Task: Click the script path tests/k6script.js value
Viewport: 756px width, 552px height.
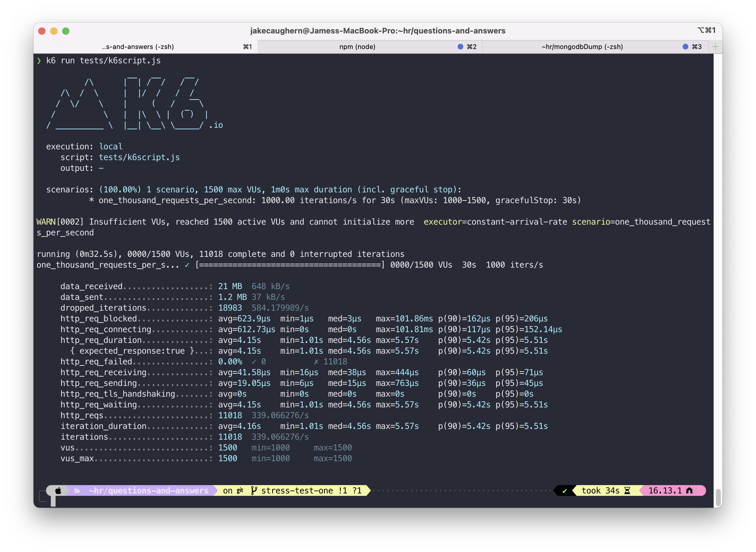Action: [x=139, y=157]
